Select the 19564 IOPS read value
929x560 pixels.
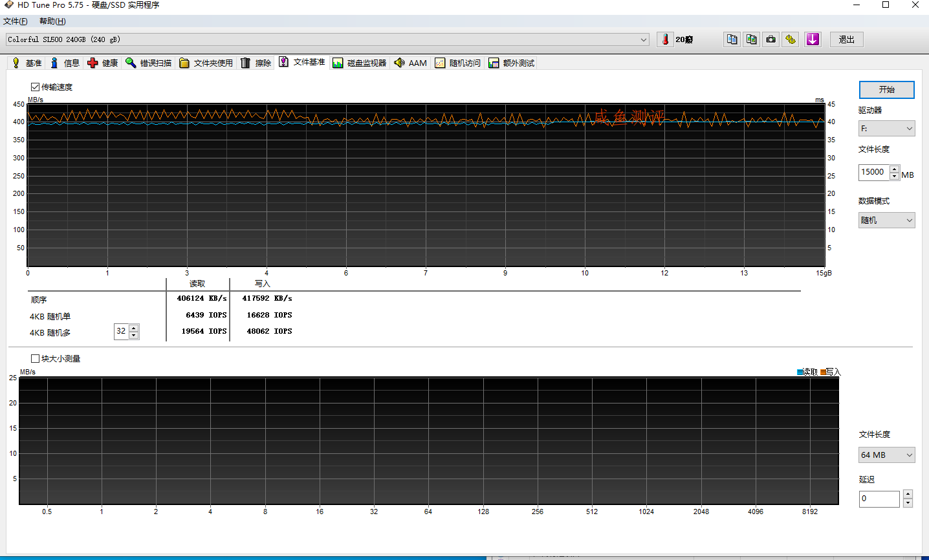tap(204, 331)
